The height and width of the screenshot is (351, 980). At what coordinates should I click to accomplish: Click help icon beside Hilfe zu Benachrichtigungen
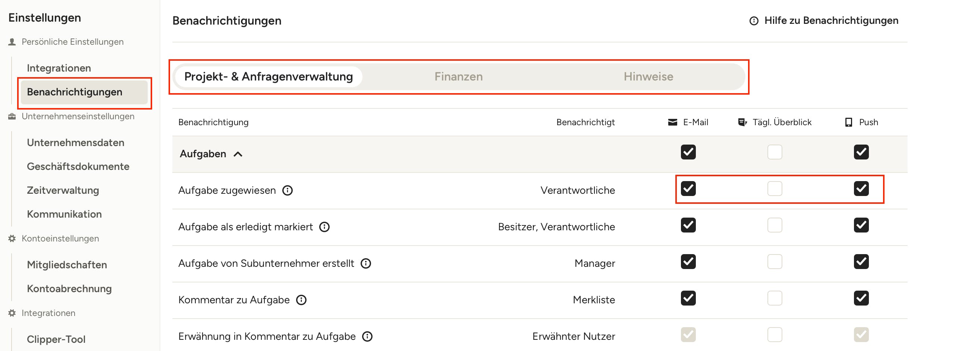click(x=754, y=20)
